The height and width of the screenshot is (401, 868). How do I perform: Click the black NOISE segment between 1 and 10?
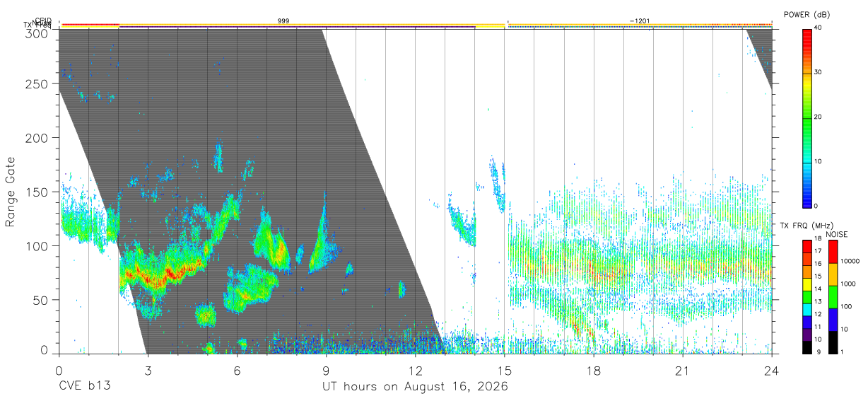coord(832,341)
